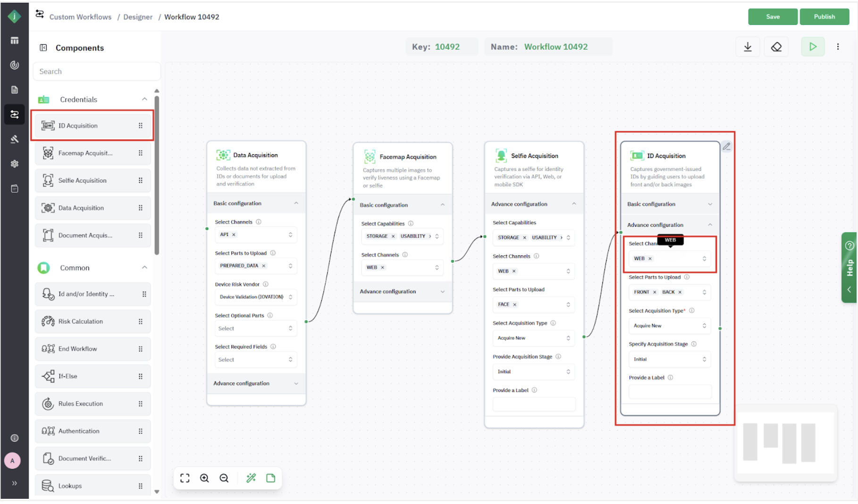
Task: Zoom in on the canvas
Action: 204,478
